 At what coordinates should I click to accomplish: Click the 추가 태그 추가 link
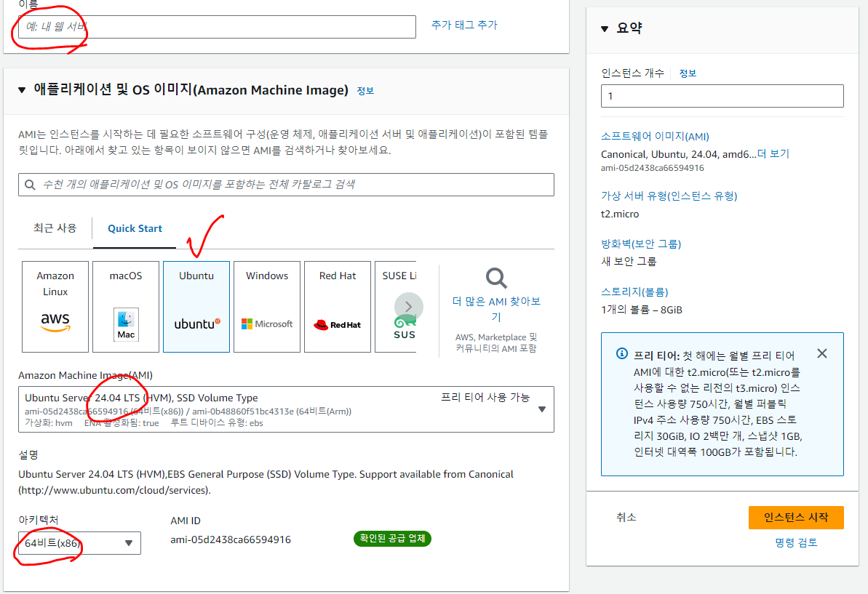coord(464,25)
